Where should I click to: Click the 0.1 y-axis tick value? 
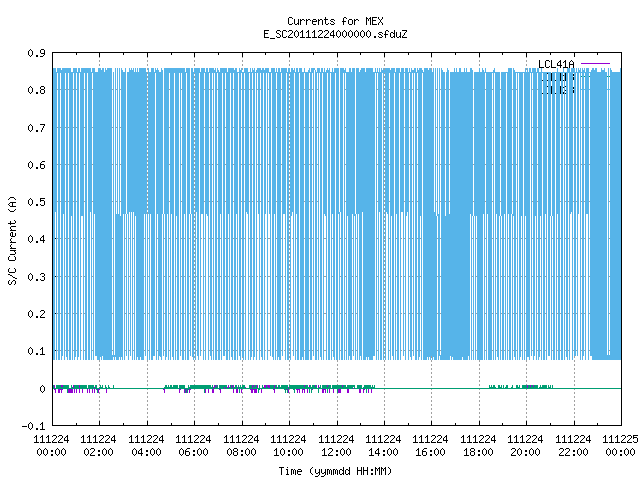[x=36, y=351]
